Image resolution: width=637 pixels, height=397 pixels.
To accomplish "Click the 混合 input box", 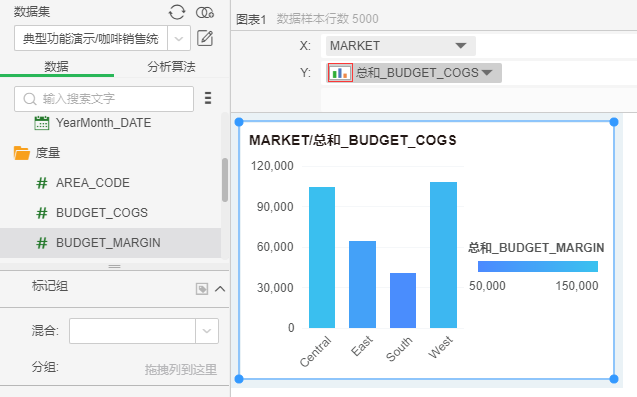I will click(132, 331).
